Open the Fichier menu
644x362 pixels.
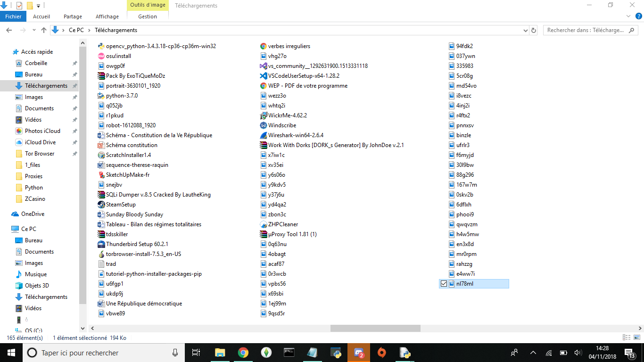coord(13,16)
